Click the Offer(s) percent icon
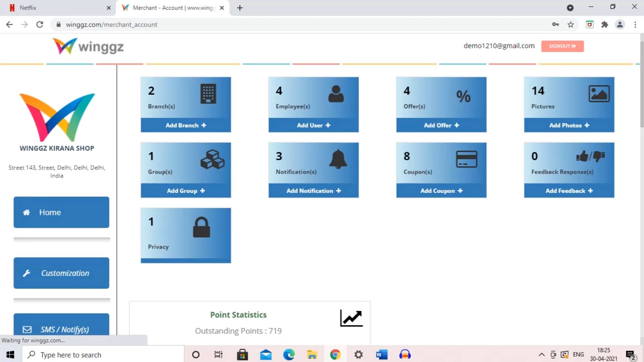 click(x=464, y=96)
